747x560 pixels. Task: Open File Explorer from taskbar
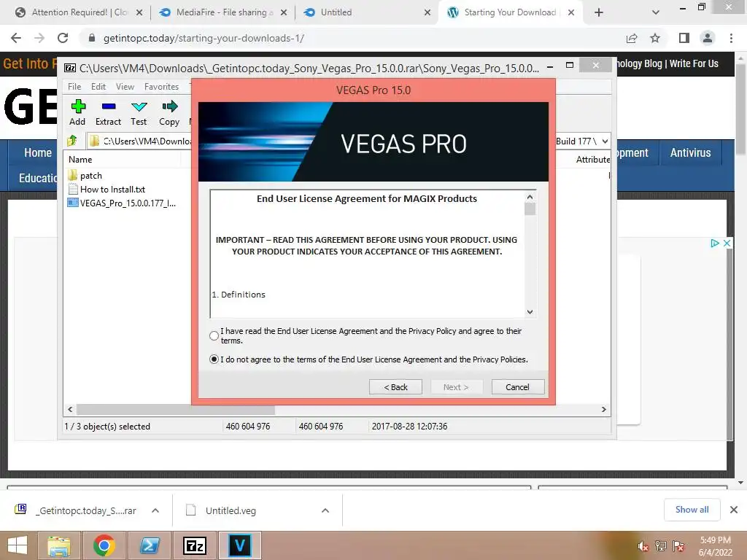tap(58, 545)
